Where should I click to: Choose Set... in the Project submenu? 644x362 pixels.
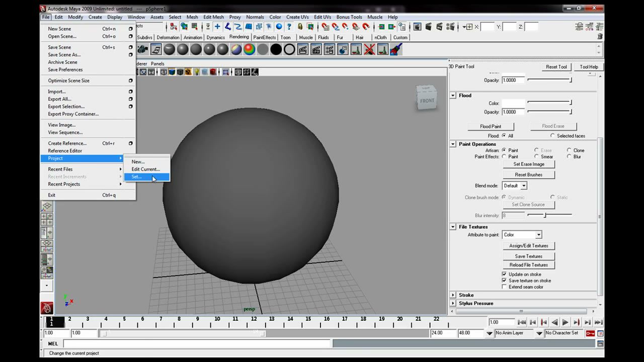click(147, 176)
